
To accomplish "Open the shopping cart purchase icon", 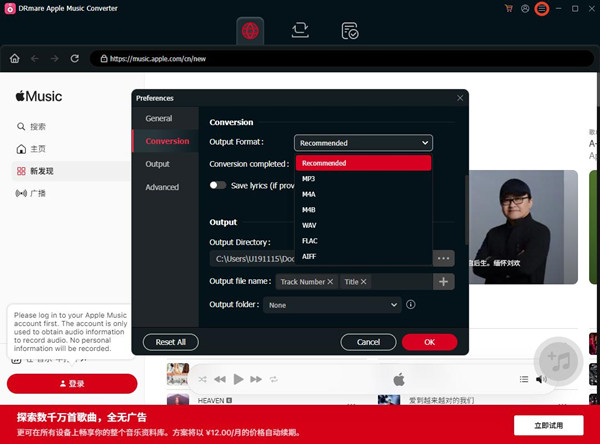I will coord(509,8).
